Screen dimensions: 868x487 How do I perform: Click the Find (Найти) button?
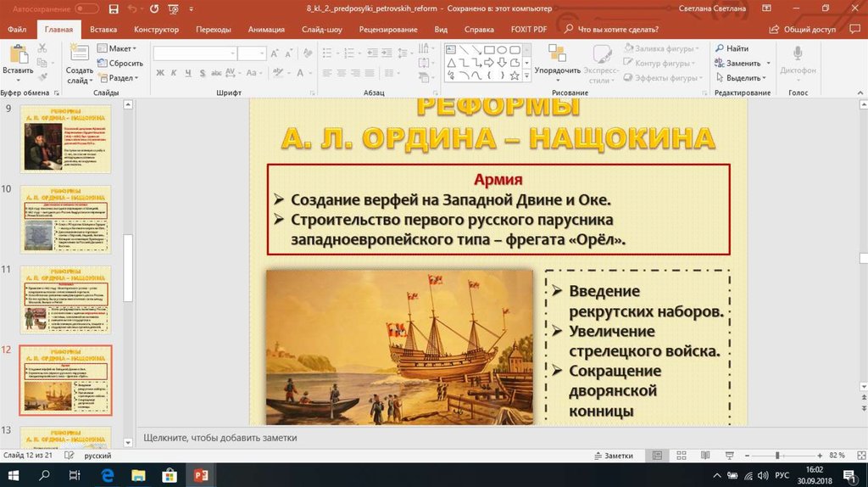(732, 48)
